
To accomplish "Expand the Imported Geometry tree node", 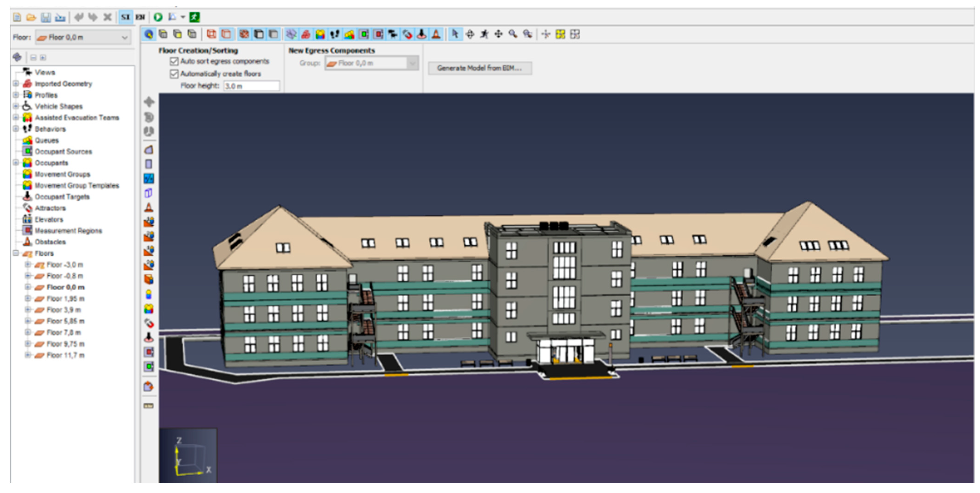I will point(16,84).
